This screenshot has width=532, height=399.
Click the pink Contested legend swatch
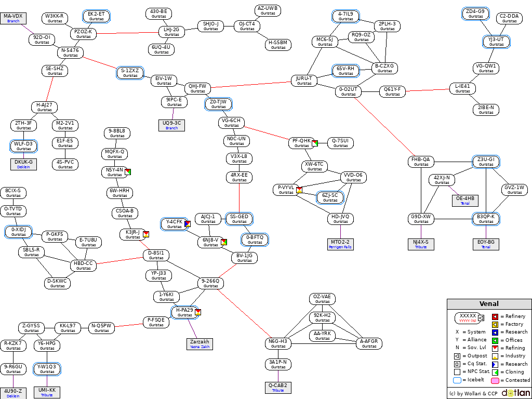click(x=496, y=380)
